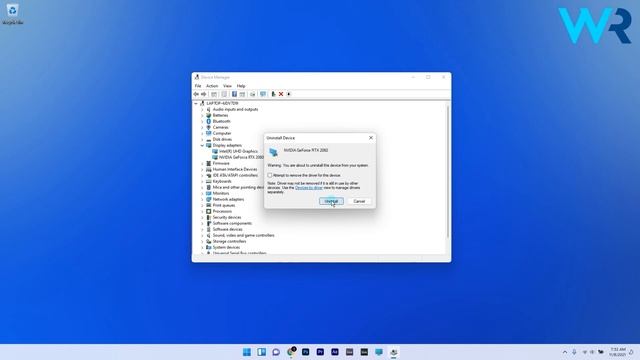Open the clock and date in taskbar
640x360 pixels.
pyautogui.click(x=618, y=352)
